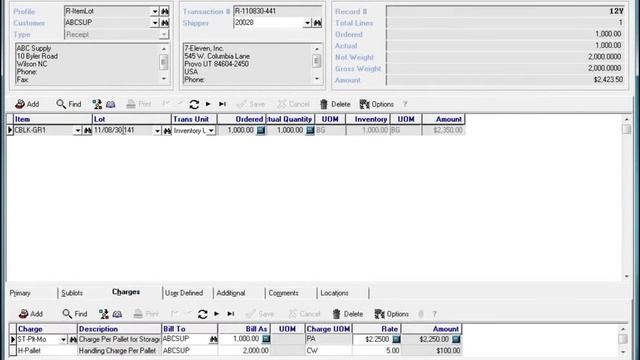Click Find in the Charges toolbar
Viewport: 640px width, 360px height.
click(x=75, y=313)
